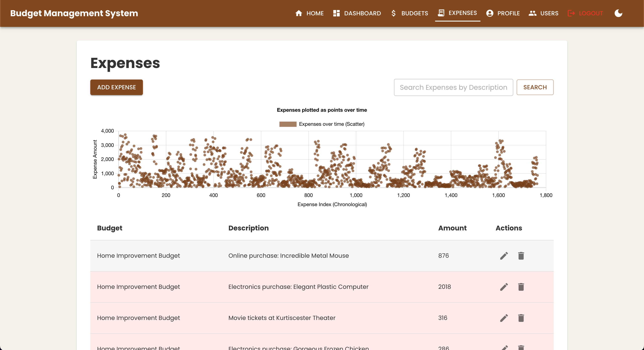Click the Budget Management System title

coord(74,13)
